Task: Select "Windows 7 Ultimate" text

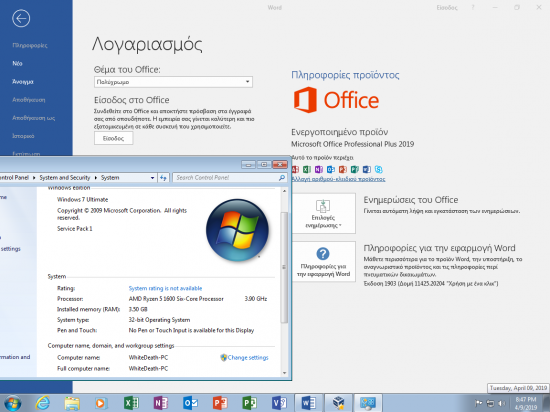Action: tap(82, 200)
